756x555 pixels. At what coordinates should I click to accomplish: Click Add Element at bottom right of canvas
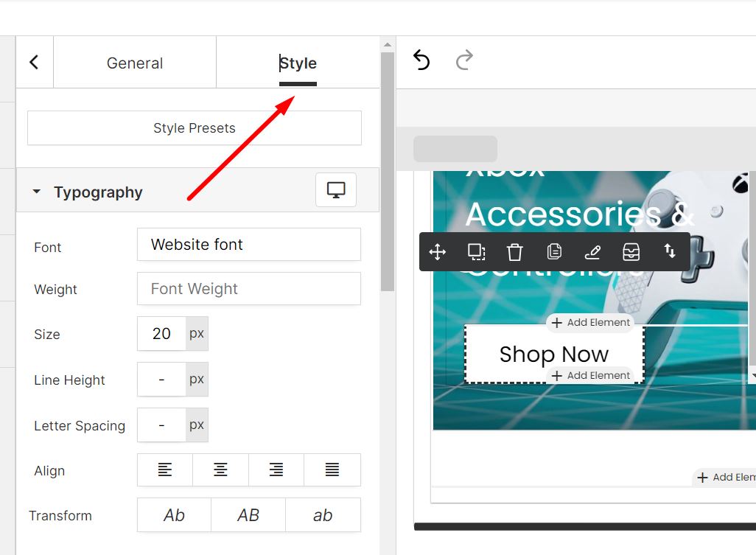(x=725, y=478)
